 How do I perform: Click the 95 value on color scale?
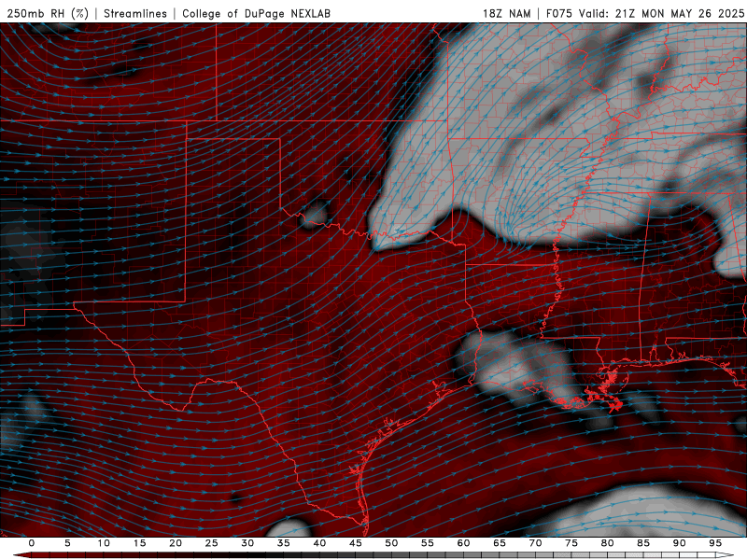coord(715,543)
